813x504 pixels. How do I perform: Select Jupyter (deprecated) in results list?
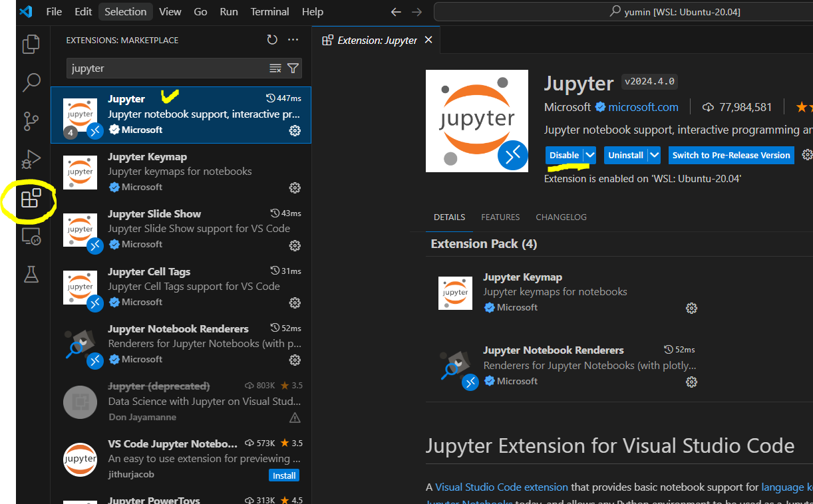[x=181, y=402]
